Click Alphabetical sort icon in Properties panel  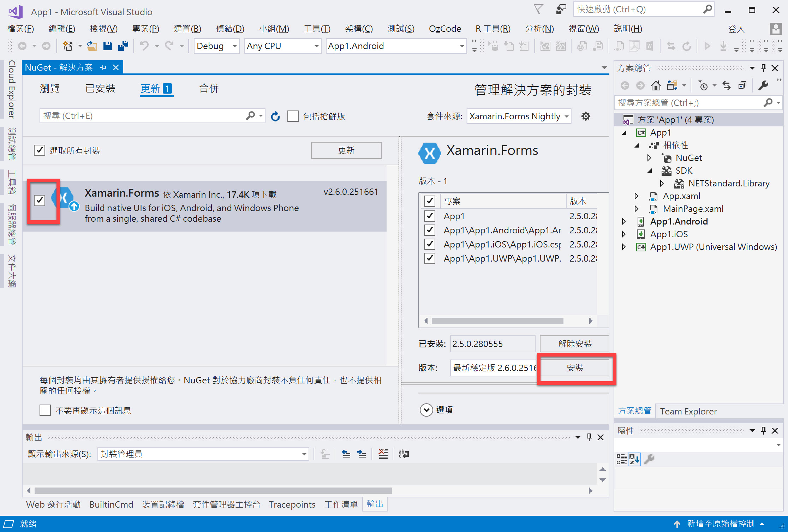tap(634, 459)
